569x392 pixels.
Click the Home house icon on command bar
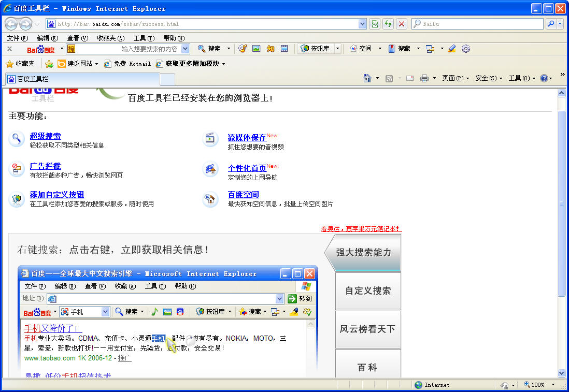coord(367,78)
